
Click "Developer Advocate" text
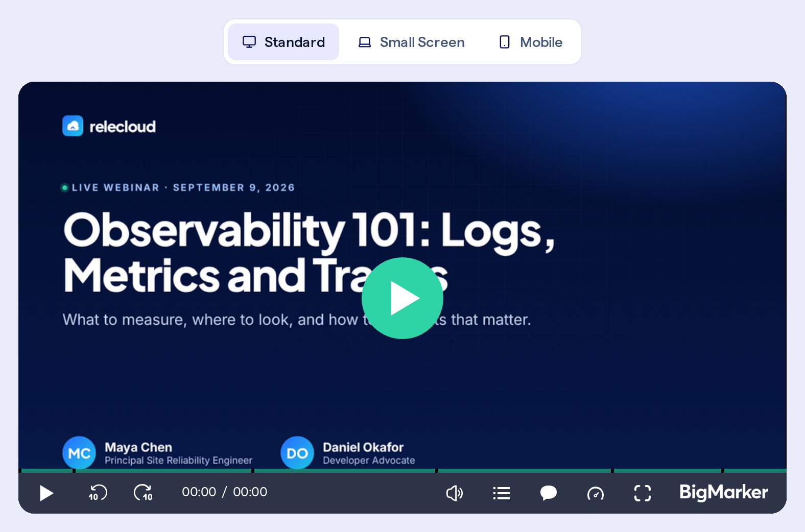(369, 461)
